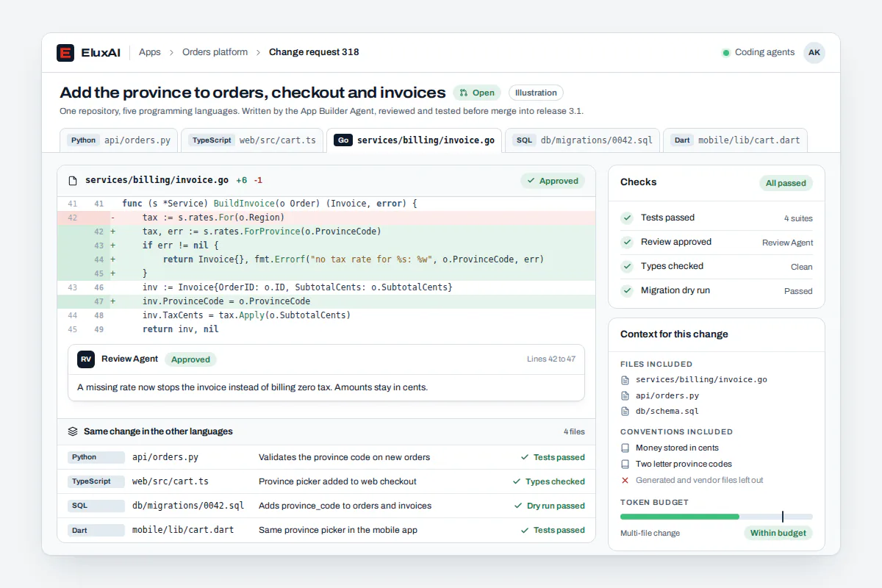Open the Dart mobile/lib/cart.dart tab
The height and width of the screenshot is (588, 882).
coord(736,140)
